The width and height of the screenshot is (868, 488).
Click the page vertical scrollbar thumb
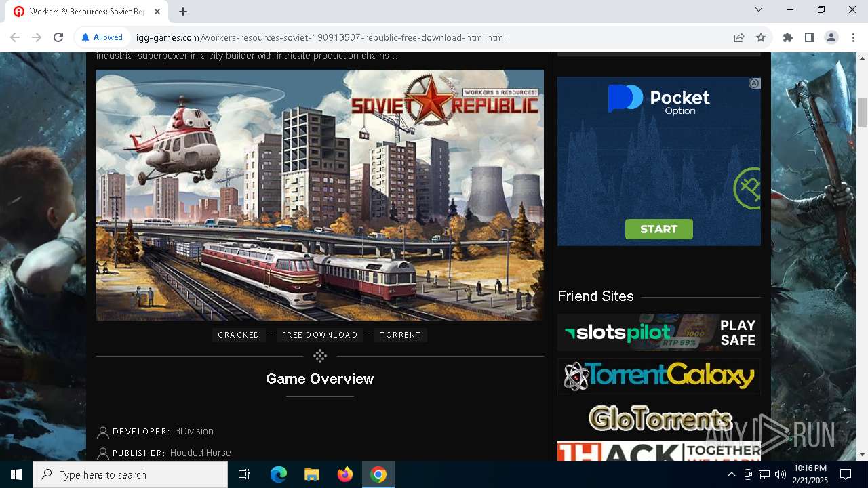tap(862, 112)
